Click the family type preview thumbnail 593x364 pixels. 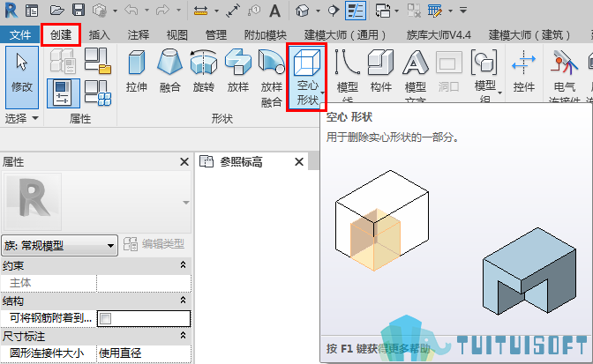[x=33, y=202]
